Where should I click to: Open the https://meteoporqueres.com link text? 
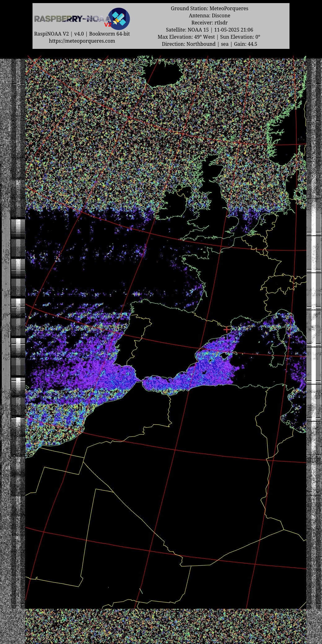pyautogui.click(x=82, y=41)
